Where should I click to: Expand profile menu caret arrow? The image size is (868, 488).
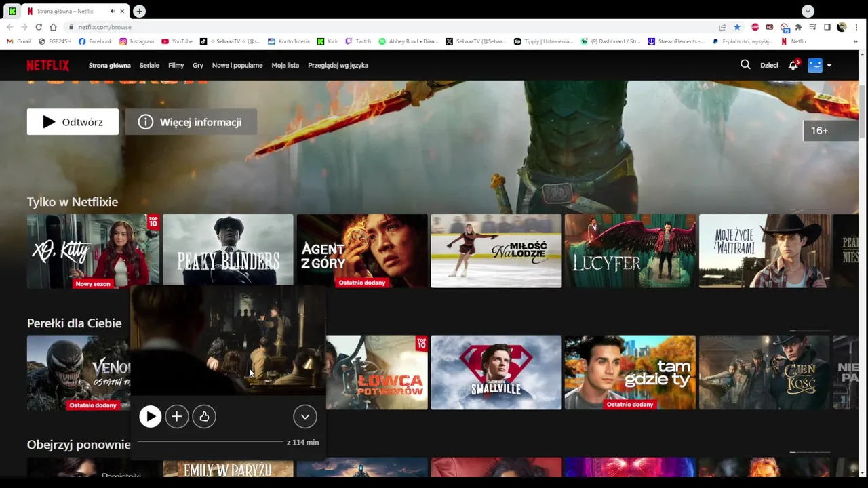[829, 66]
